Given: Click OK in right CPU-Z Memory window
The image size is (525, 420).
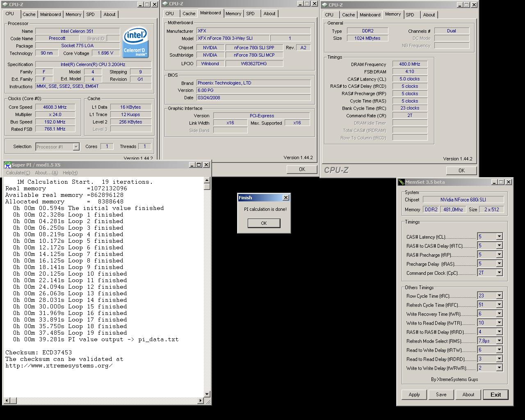Looking at the screenshot, I should [x=461, y=170].
